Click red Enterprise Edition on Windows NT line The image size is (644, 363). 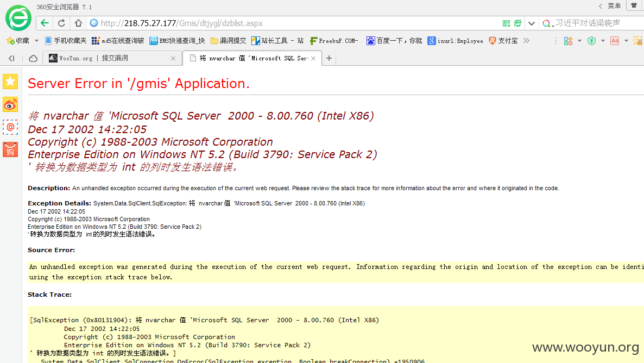tap(202, 154)
